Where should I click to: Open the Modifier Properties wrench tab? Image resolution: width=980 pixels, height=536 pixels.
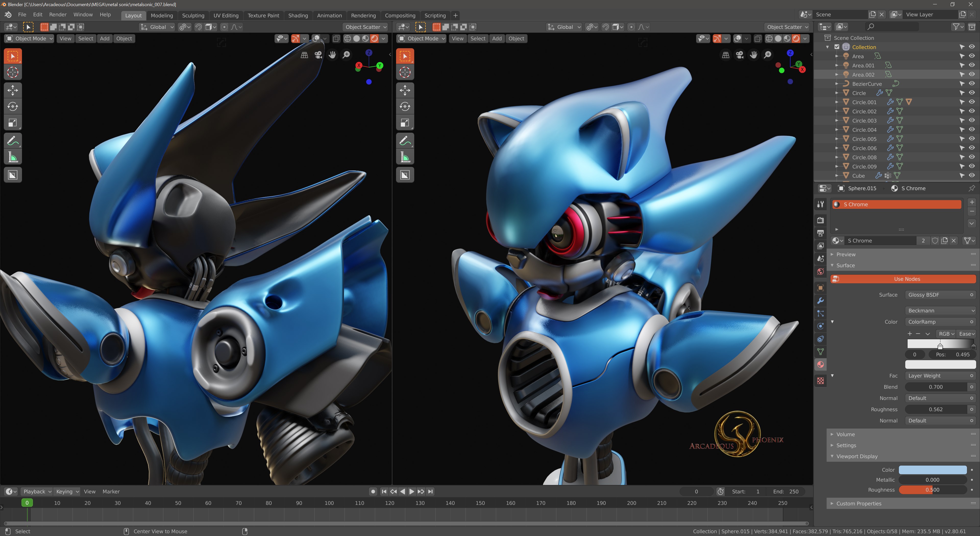(x=820, y=301)
